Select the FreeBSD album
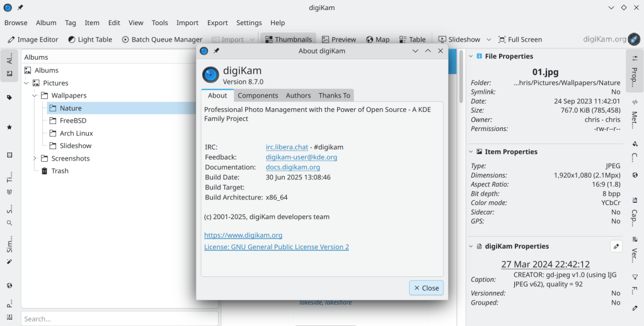644x326 pixels. (72, 120)
